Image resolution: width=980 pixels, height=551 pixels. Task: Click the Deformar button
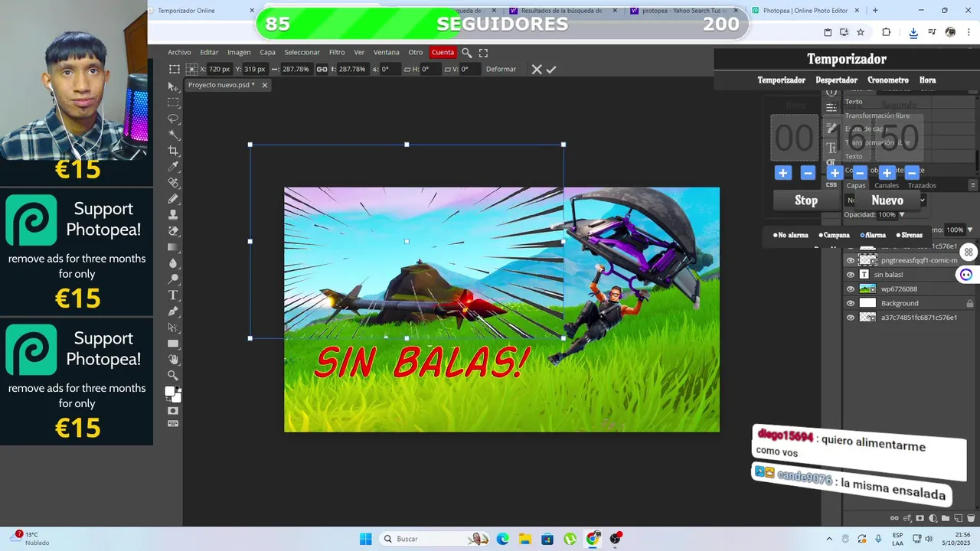pos(501,69)
